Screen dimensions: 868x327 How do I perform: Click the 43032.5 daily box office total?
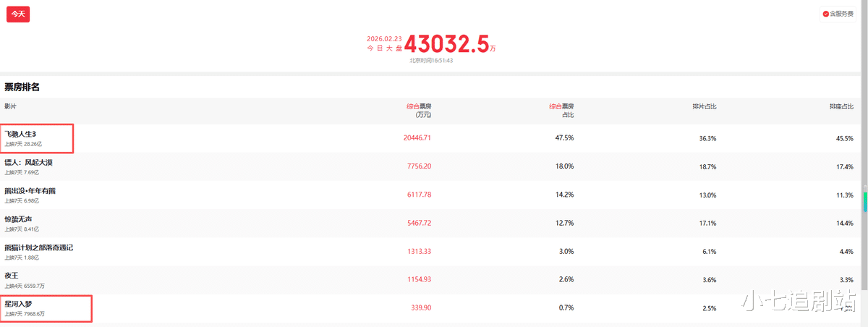[x=446, y=44]
